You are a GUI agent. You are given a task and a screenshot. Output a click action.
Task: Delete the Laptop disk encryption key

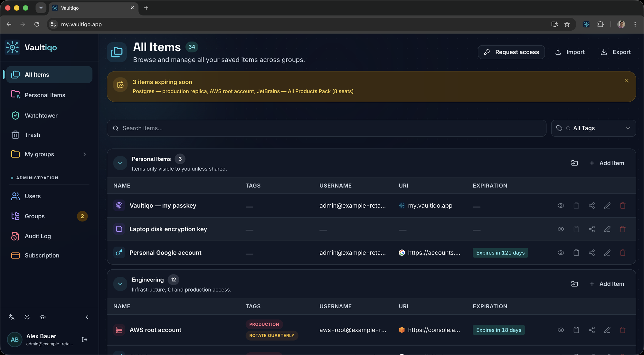(x=622, y=229)
